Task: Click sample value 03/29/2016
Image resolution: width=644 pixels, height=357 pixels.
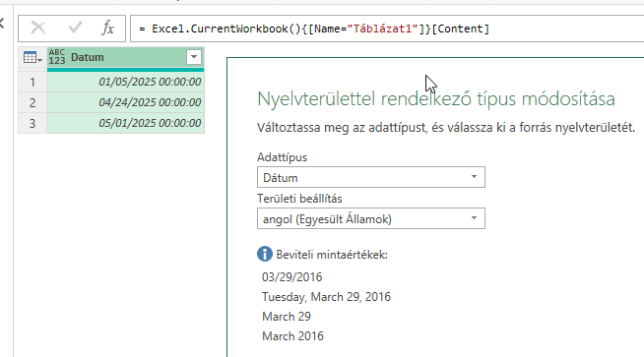Action: (292, 277)
